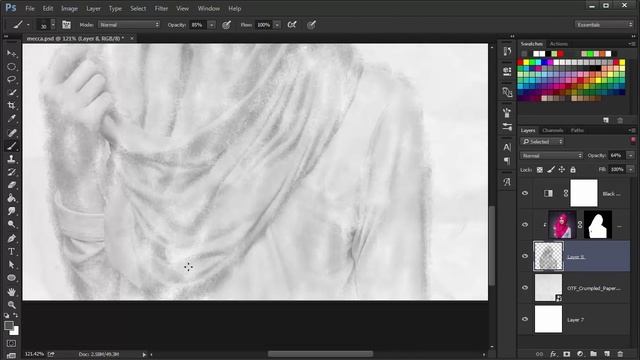Viewport: 640px width, 360px height.
Task: Open the Brush Preset picker arrow
Action: (x=53, y=25)
